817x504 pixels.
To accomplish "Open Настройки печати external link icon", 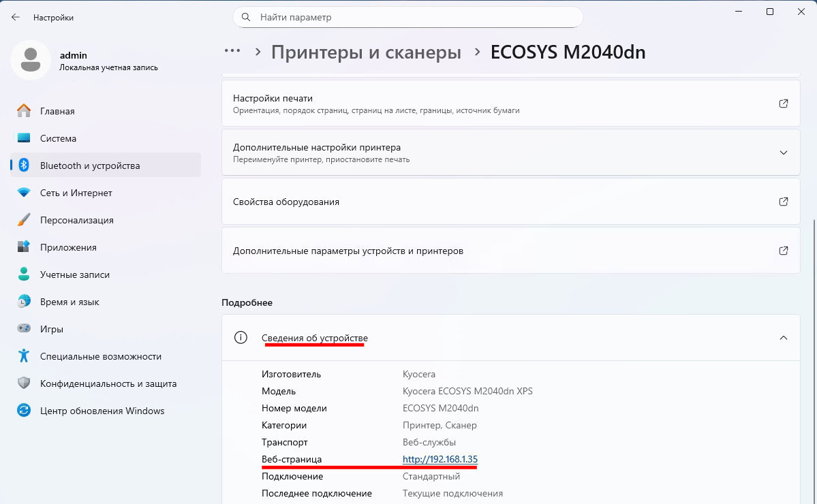I will click(783, 103).
